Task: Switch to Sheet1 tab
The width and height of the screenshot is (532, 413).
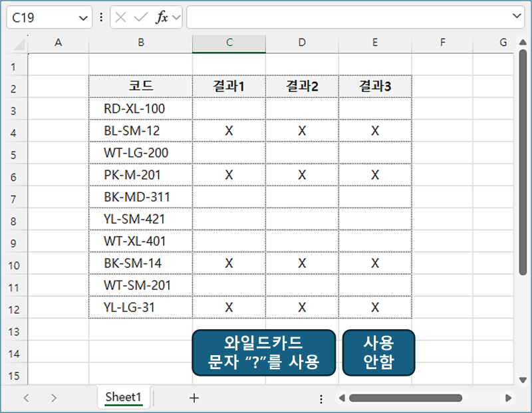Action: click(x=124, y=397)
